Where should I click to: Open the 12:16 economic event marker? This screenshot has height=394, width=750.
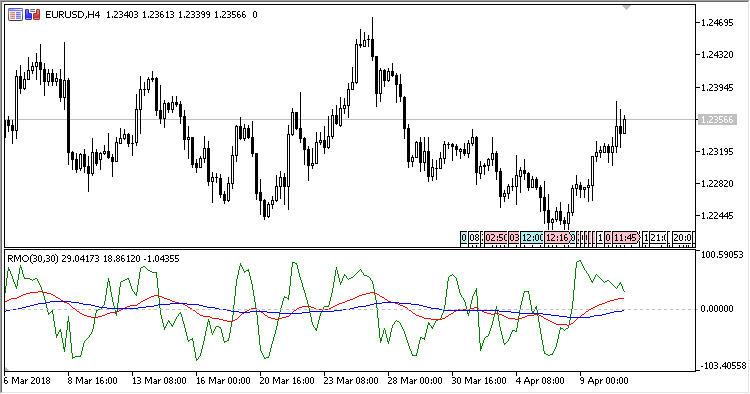(x=559, y=238)
